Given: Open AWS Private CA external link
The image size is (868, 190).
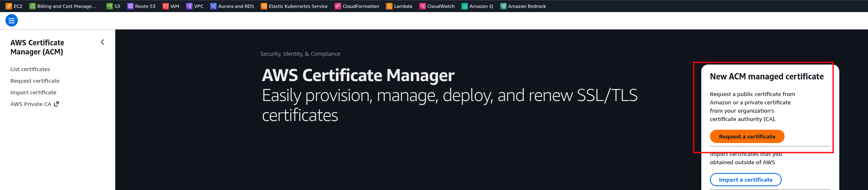Looking at the screenshot, I should pos(34,104).
